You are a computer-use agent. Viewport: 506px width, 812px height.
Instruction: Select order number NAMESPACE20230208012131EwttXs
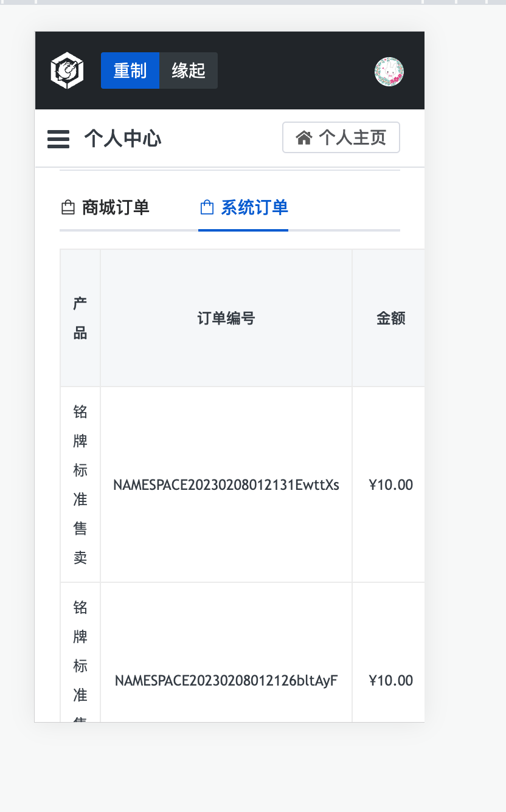pos(226,484)
